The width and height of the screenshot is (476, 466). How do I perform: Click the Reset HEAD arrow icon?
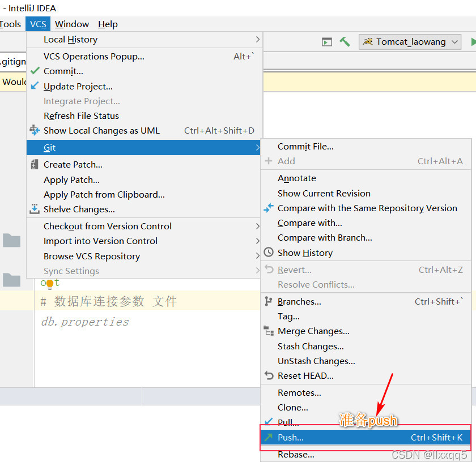coord(269,375)
